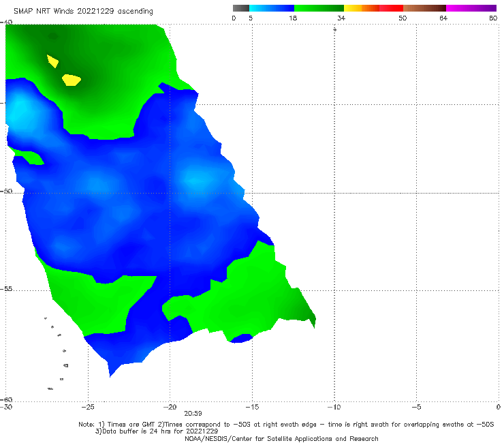Click the colorbar label "34"
Viewport: 504px width, 443px height.
coord(341,18)
